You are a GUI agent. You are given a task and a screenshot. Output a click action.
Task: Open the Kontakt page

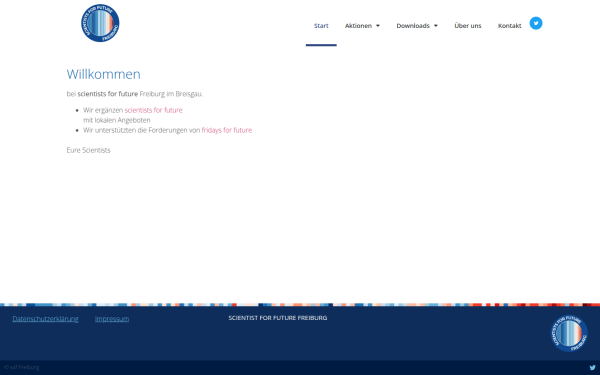tap(509, 26)
